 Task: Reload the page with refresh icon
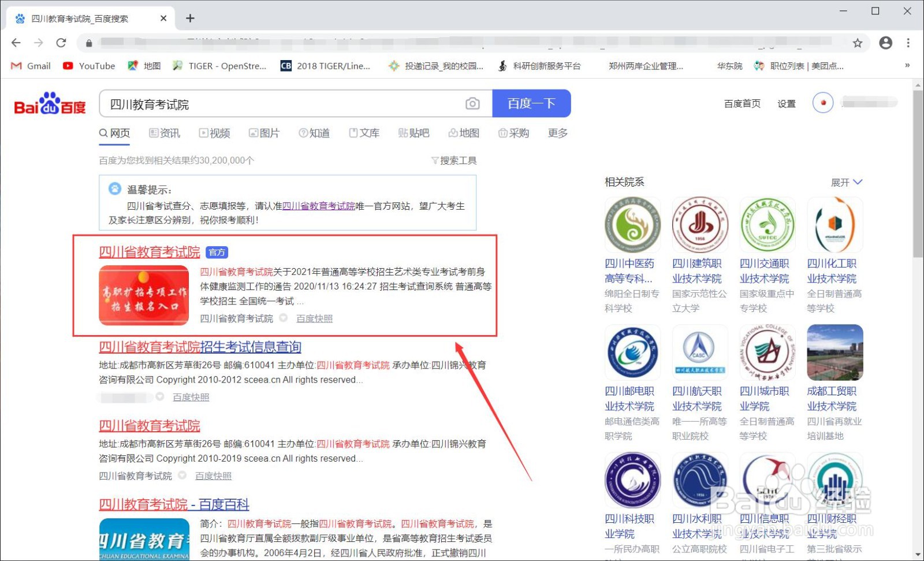61,43
